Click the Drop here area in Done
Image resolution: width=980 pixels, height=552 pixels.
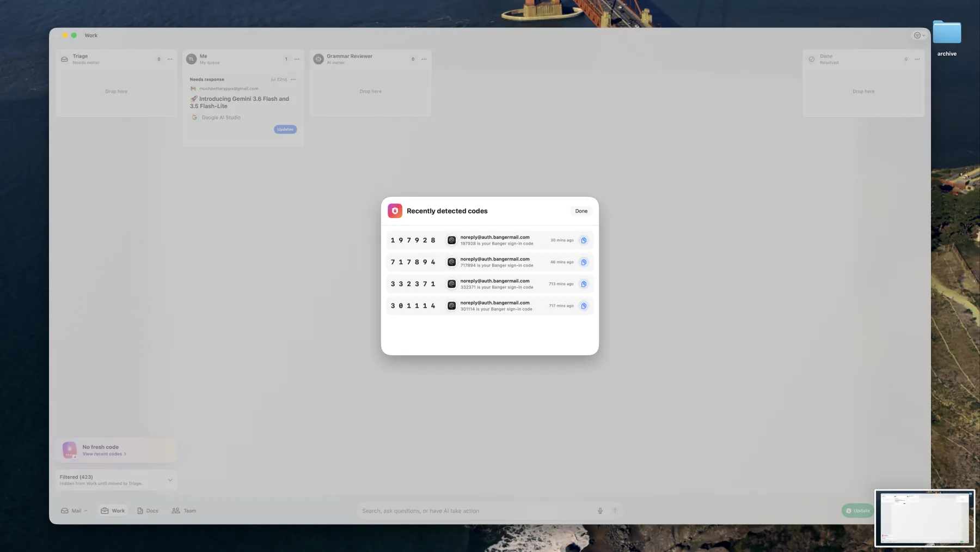pos(863,92)
